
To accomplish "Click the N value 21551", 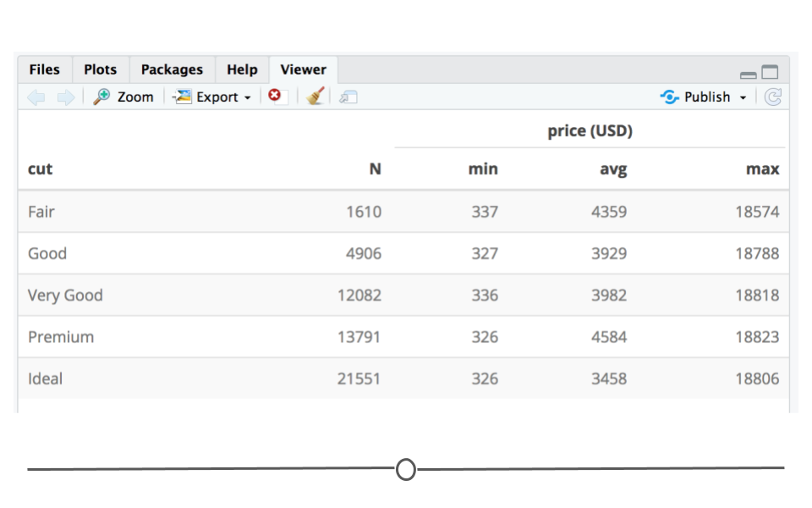I will 359,379.
